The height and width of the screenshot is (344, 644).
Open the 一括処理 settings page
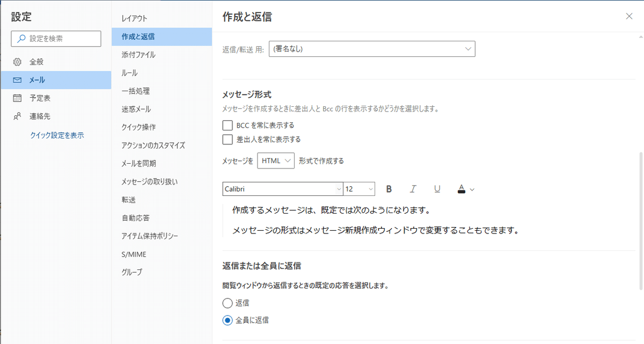[162, 91]
